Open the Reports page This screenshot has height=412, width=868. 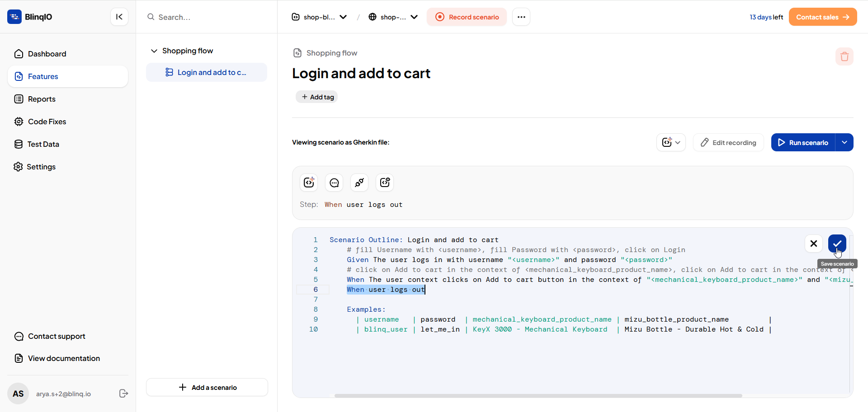[68, 99]
